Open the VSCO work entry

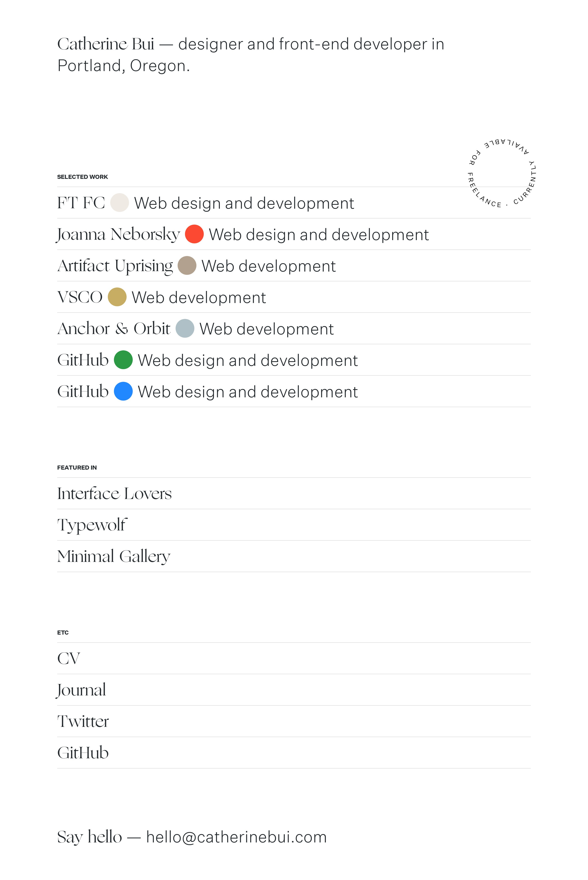[80, 297]
